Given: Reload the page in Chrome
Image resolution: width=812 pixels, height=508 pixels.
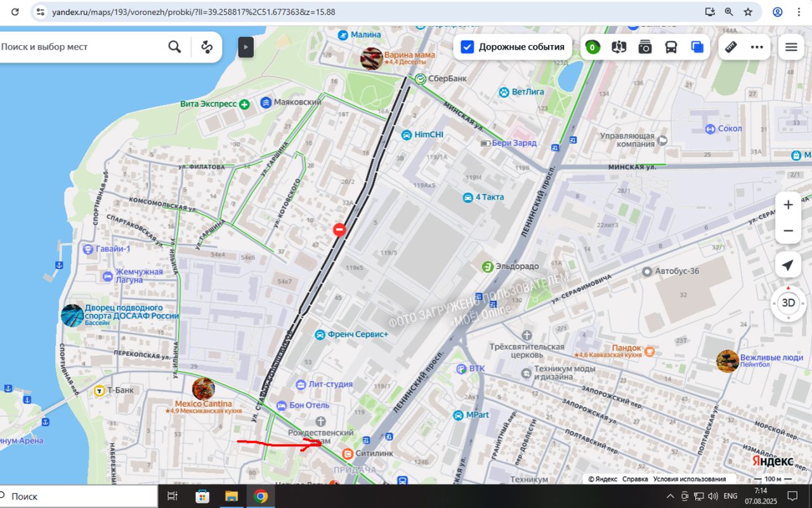Looking at the screenshot, I should tap(15, 11).
